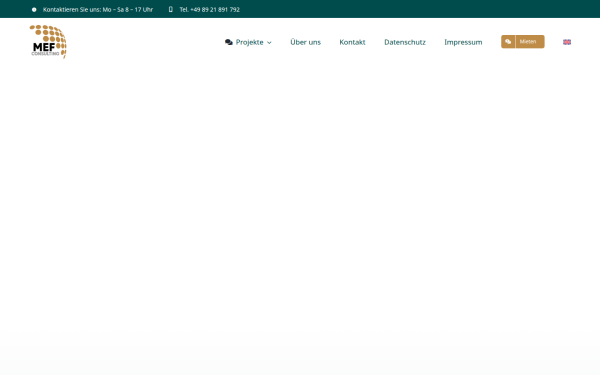Click the phone icon in top bar

pos(171,9)
